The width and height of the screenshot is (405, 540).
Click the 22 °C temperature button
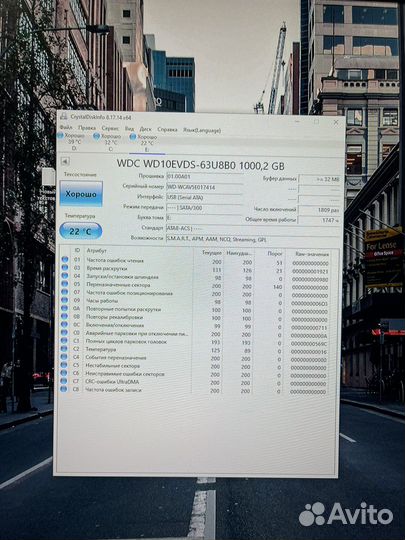click(x=81, y=231)
